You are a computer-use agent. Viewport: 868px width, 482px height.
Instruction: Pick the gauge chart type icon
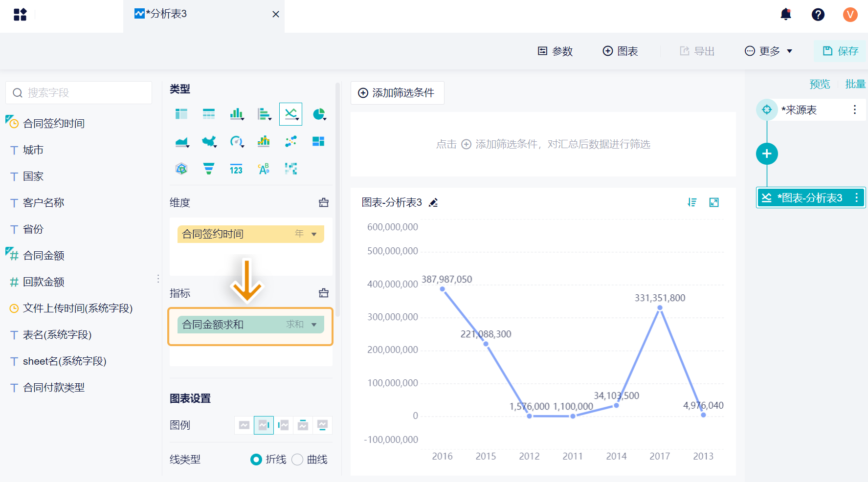coord(237,142)
